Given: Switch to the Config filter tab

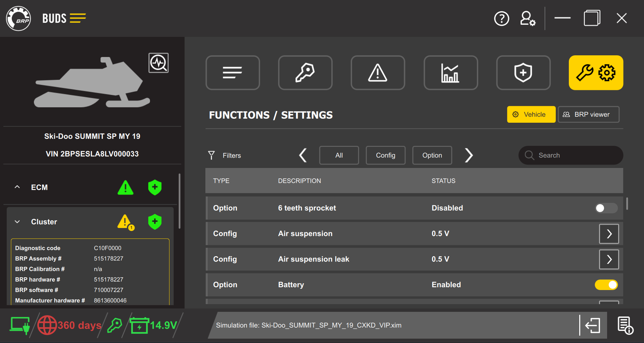Looking at the screenshot, I should [x=385, y=155].
